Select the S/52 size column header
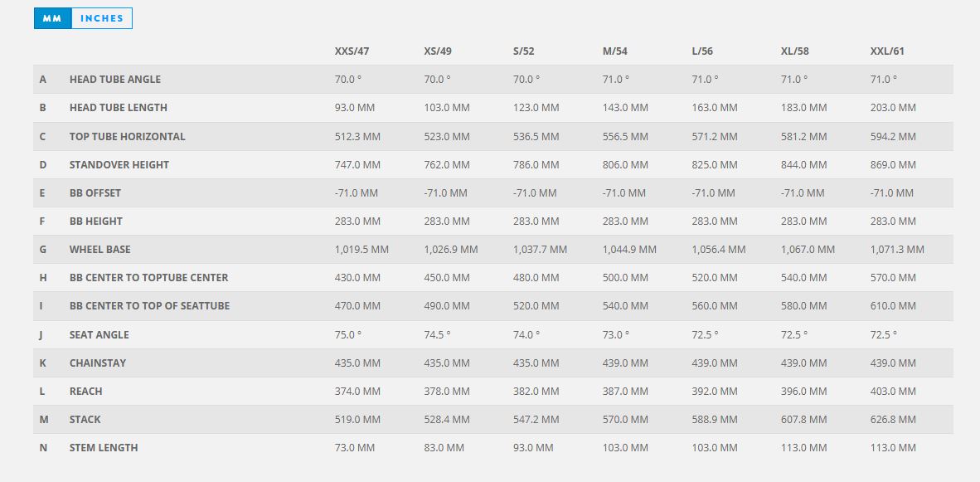The image size is (980, 482). coord(524,51)
